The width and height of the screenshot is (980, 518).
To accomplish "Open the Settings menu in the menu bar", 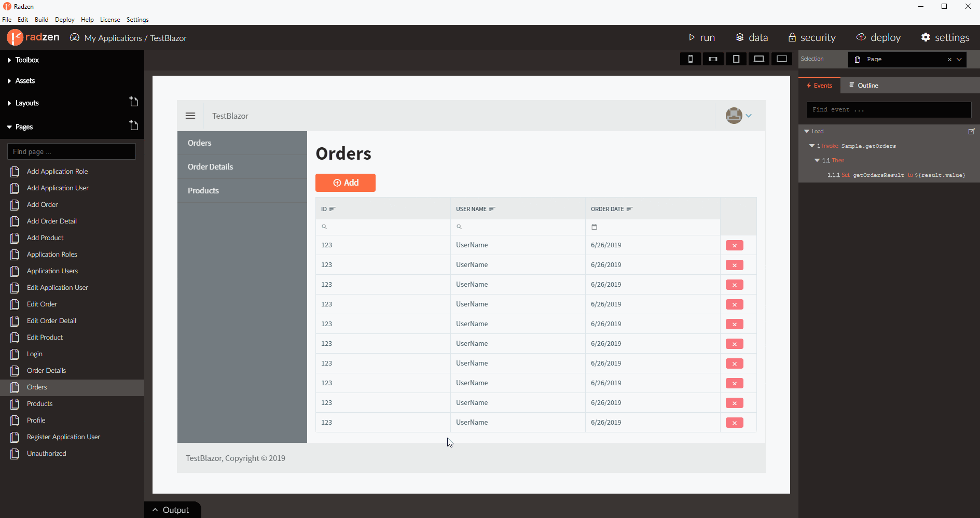I will point(137,20).
